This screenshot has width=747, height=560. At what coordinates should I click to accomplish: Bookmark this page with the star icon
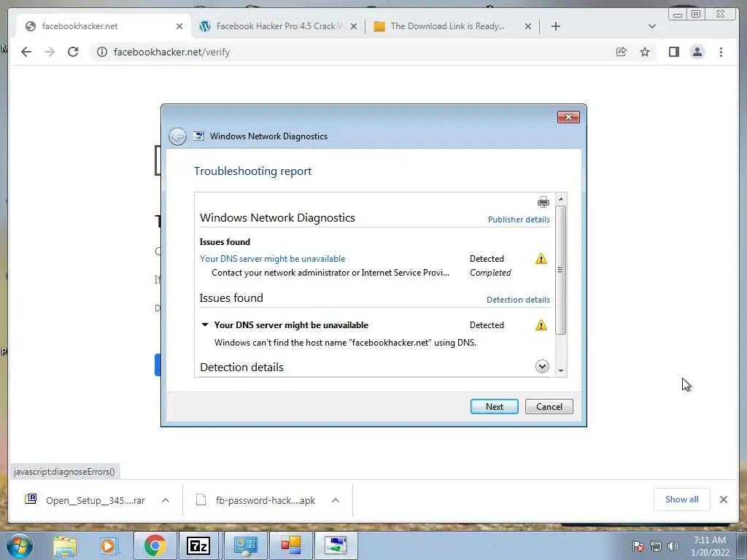(645, 52)
